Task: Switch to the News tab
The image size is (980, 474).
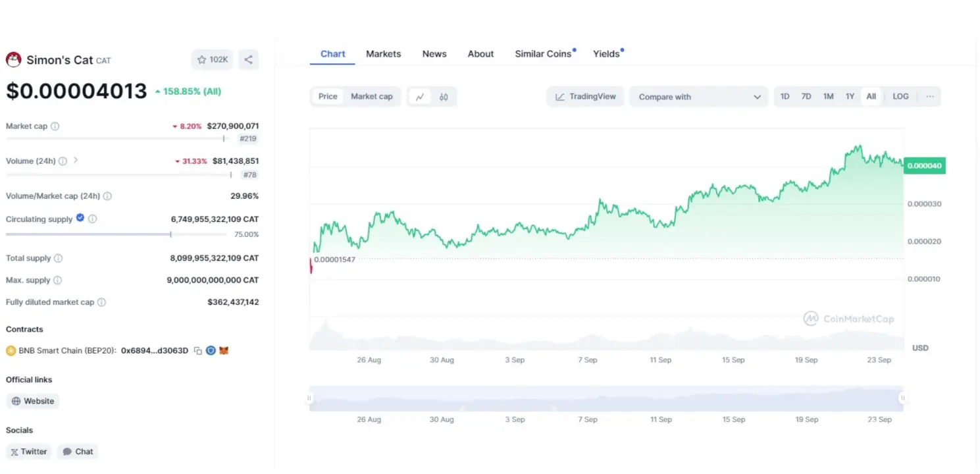Action: tap(434, 54)
